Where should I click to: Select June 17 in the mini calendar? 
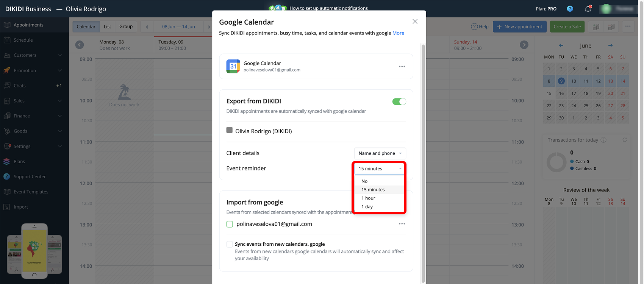coord(574,93)
